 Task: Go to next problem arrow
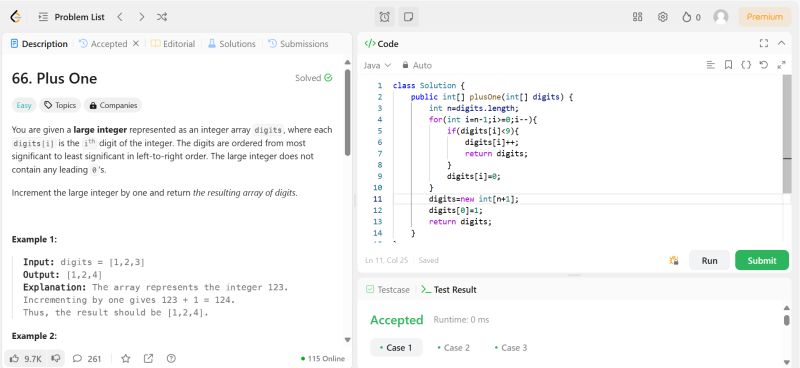point(141,17)
